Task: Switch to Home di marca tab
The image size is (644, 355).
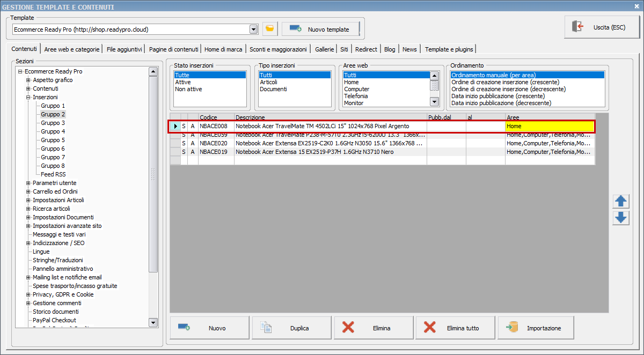Action: click(224, 49)
